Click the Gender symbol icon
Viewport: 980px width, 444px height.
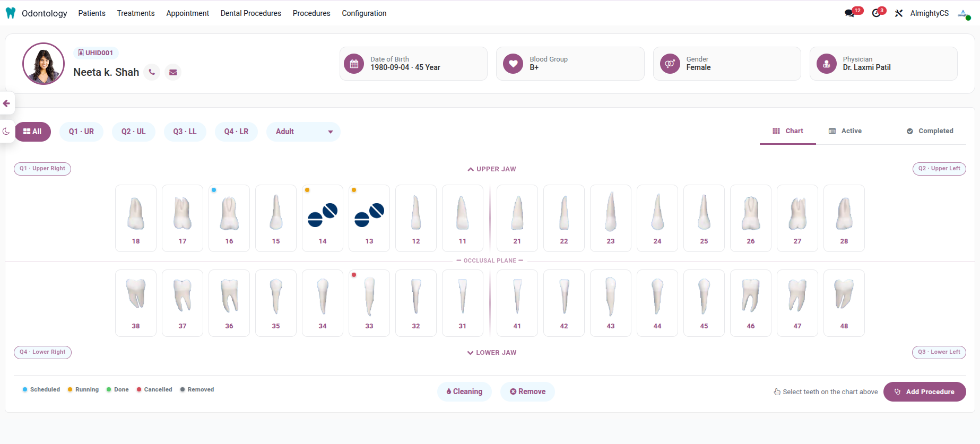(670, 64)
